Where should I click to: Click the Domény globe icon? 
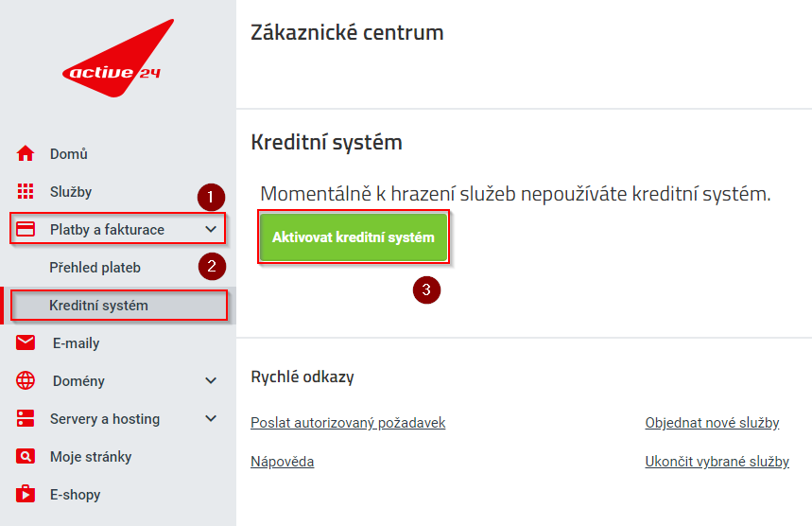[x=26, y=380]
